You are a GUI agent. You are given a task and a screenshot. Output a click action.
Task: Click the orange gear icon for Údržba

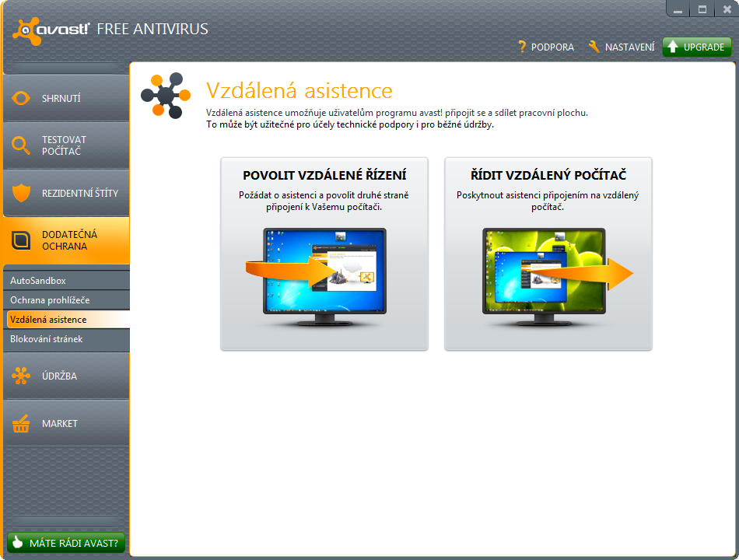click(21, 376)
